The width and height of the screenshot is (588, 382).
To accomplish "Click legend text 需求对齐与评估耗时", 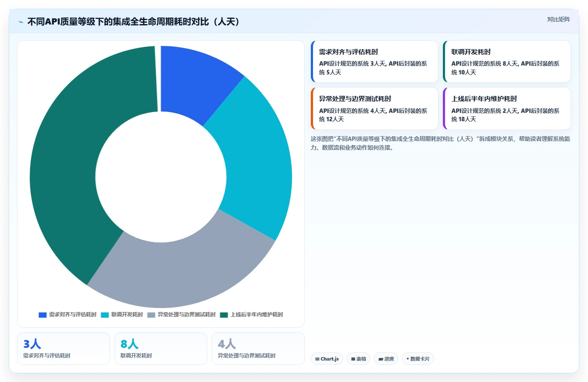I will coord(73,315).
